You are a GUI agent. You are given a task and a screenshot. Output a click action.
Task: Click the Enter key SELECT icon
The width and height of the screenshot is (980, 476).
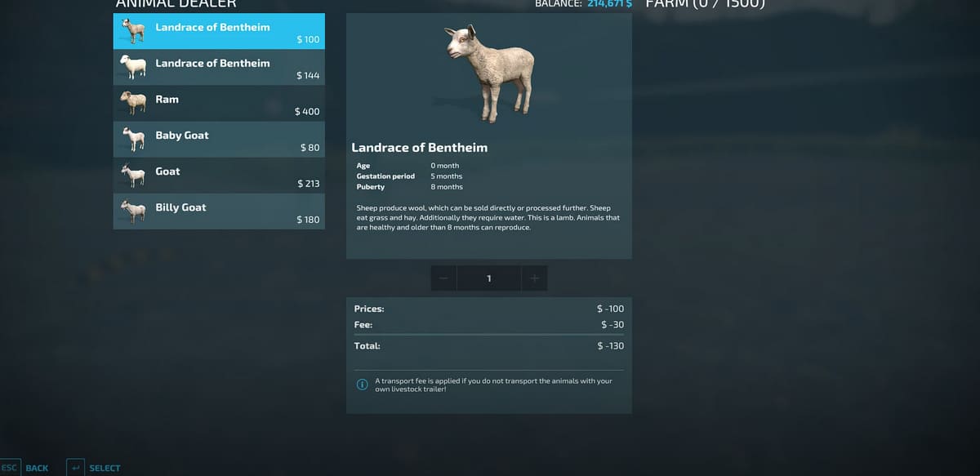click(74, 468)
